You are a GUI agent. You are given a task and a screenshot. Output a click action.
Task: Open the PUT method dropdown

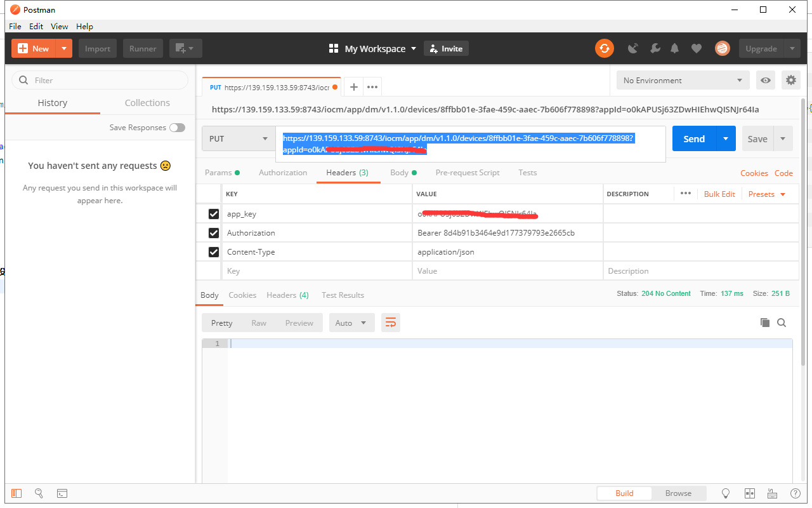tap(239, 138)
